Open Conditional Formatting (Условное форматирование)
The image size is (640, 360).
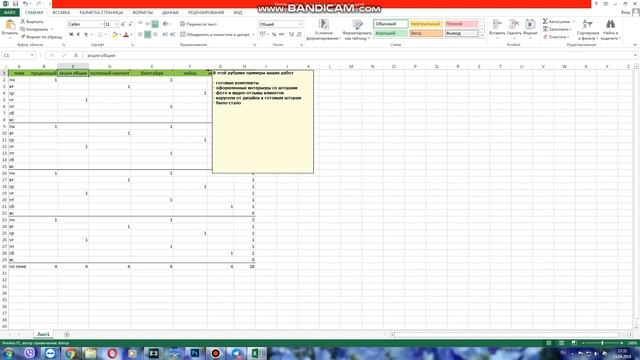click(x=324, y=30)
